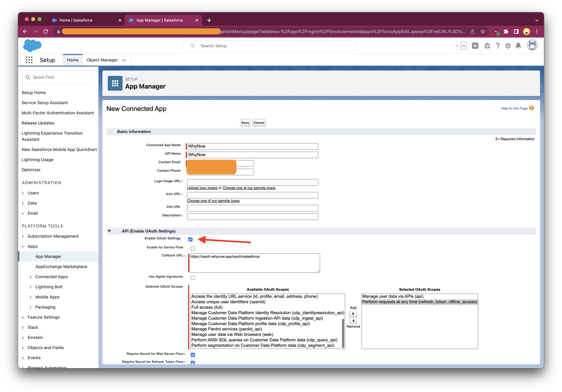Open a new browser tab

pyautogui.click(x=209, y=20)
